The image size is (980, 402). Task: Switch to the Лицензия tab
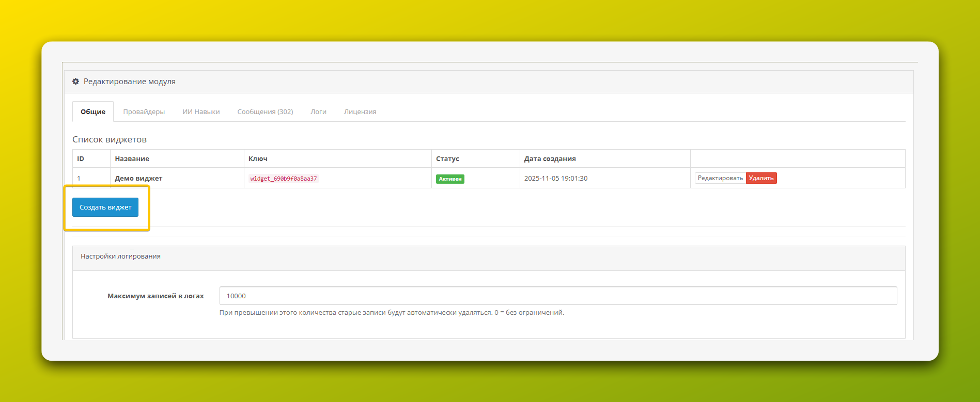360,111
